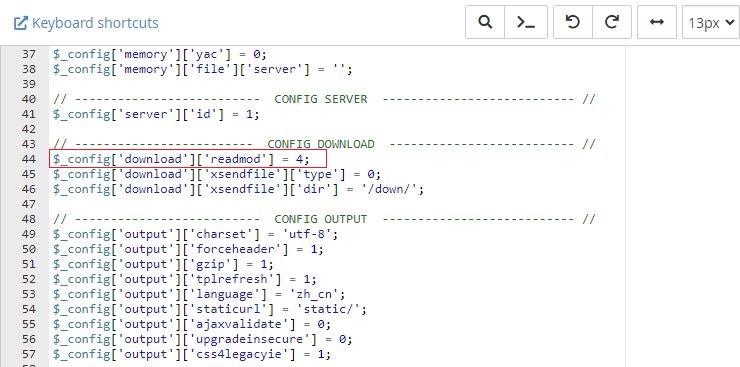Click the output staticurl line

tap(210, 309)
